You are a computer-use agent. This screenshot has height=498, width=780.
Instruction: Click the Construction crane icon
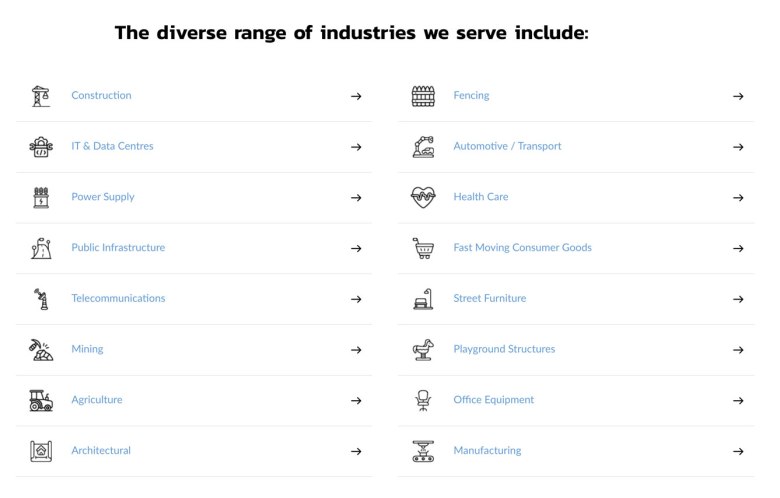[x=40, y=96]
